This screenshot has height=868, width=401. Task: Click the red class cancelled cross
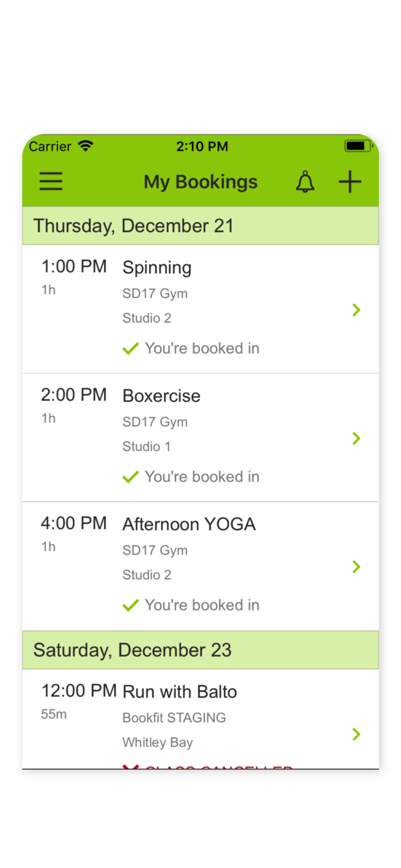(130, 766)
